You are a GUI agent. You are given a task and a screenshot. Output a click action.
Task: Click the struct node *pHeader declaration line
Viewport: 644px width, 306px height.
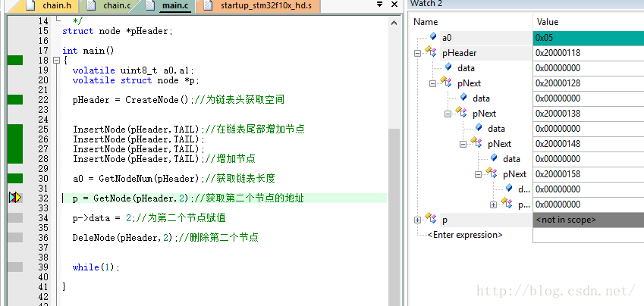click(118, 31)
